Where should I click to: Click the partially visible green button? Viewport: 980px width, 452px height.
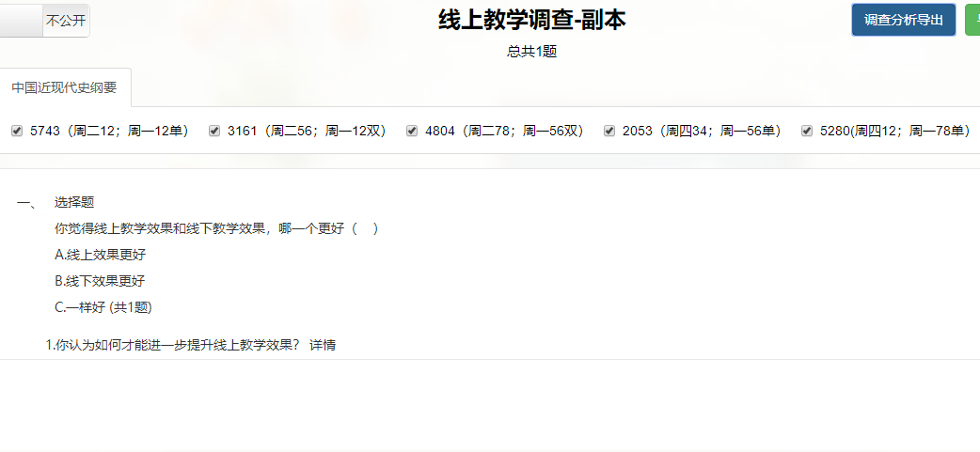pos(973,20)
